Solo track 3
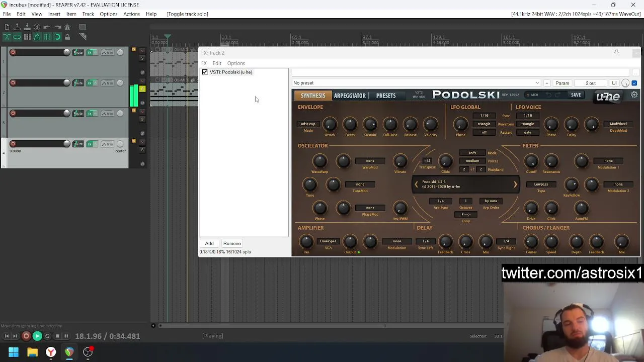Image resolution: width=644 pixels, height=362 pixels. 142,119
